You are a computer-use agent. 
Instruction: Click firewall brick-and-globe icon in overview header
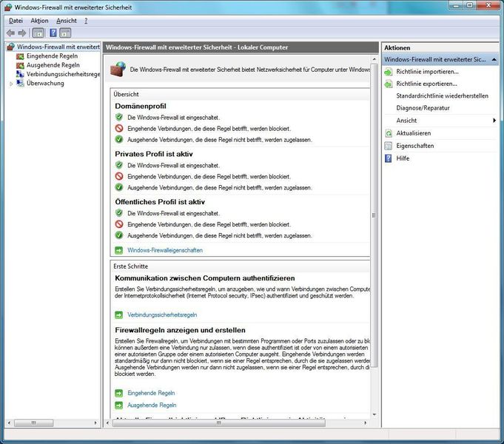(118, 69)
